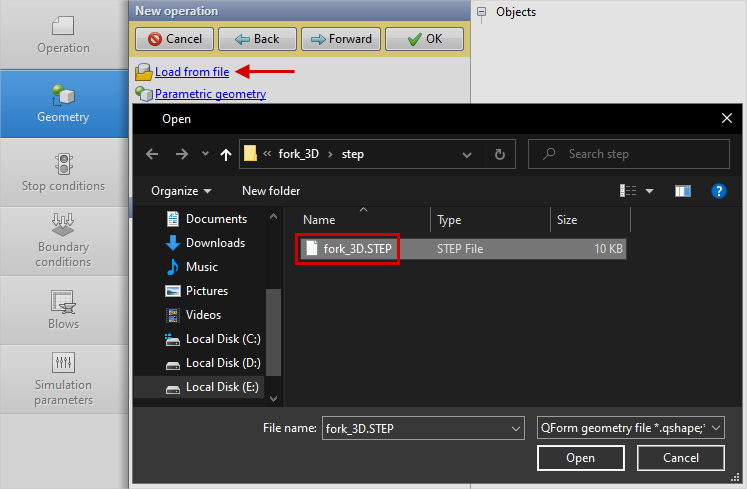The image size is (747, 489).
Task: Toggle the preview pane icon
Action: click(x=683, y=190)
